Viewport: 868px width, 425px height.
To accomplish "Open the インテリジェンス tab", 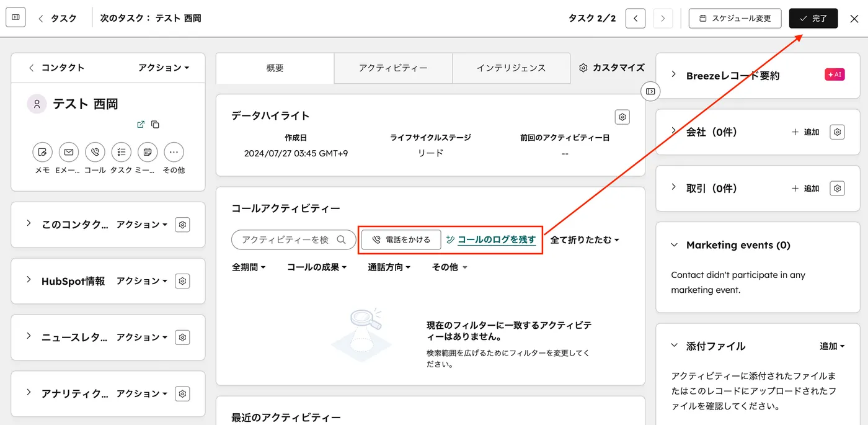I will pos(511,68).
